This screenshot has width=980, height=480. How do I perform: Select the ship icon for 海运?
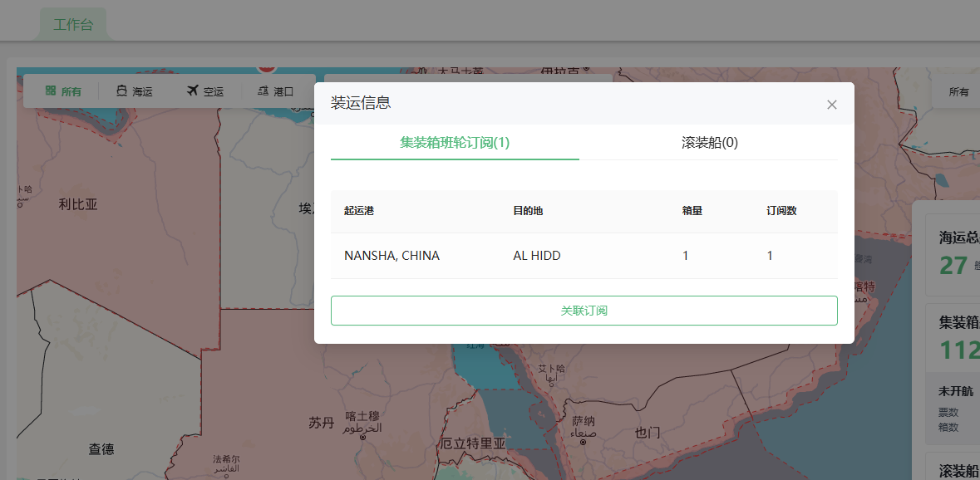[x=121, y=91]
